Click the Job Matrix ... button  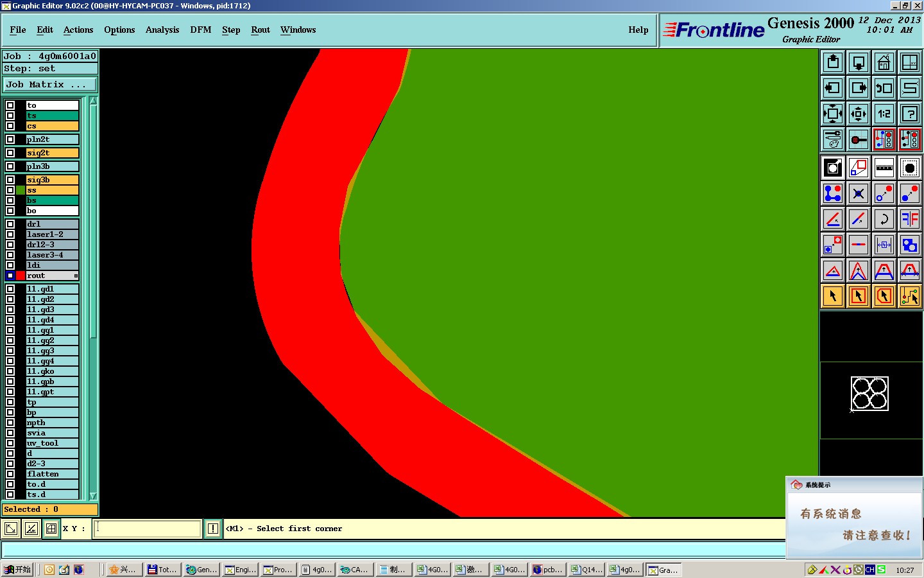tap(50, 84)
